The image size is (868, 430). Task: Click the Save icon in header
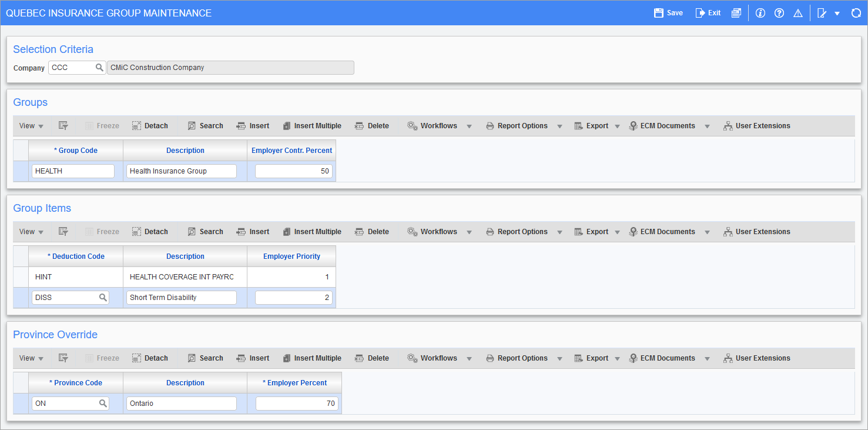click(x=659, y=13)
